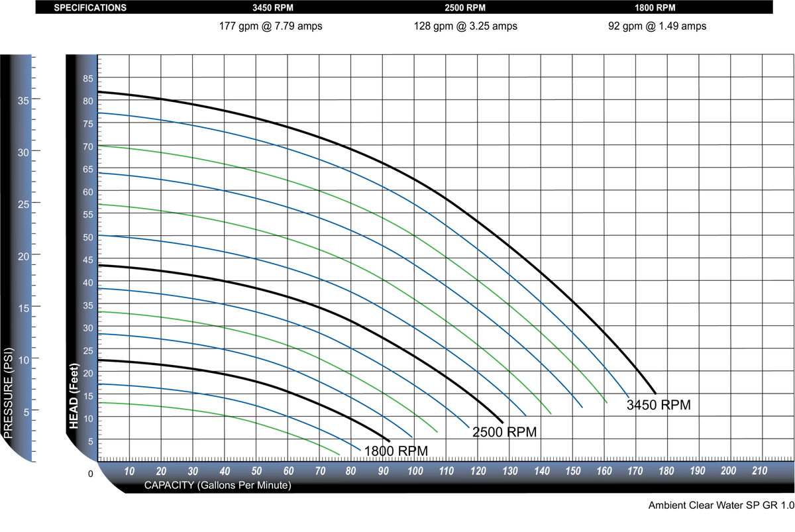Pick the 50 tick on the head axis

[x=88, y=237]
